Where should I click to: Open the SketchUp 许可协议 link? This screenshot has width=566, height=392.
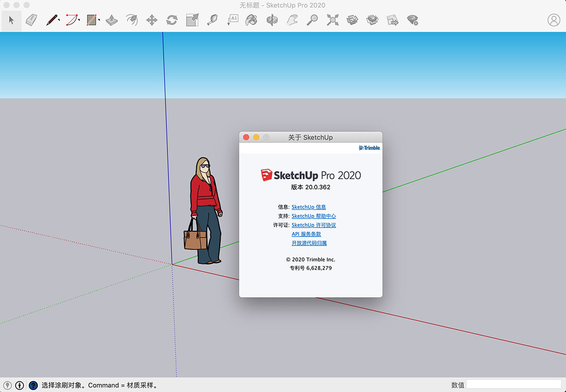(x=314, y=225)
